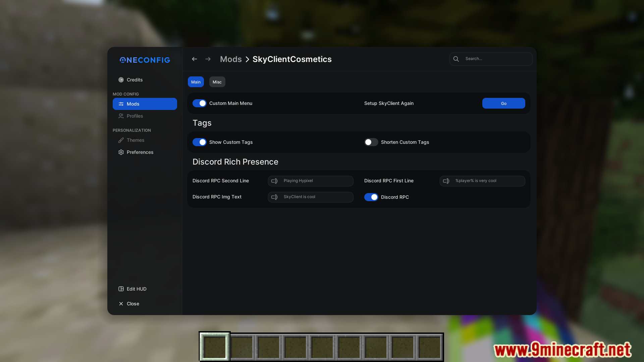Close the OneConfig menu
644x362 pixels.
click(145, 304)
